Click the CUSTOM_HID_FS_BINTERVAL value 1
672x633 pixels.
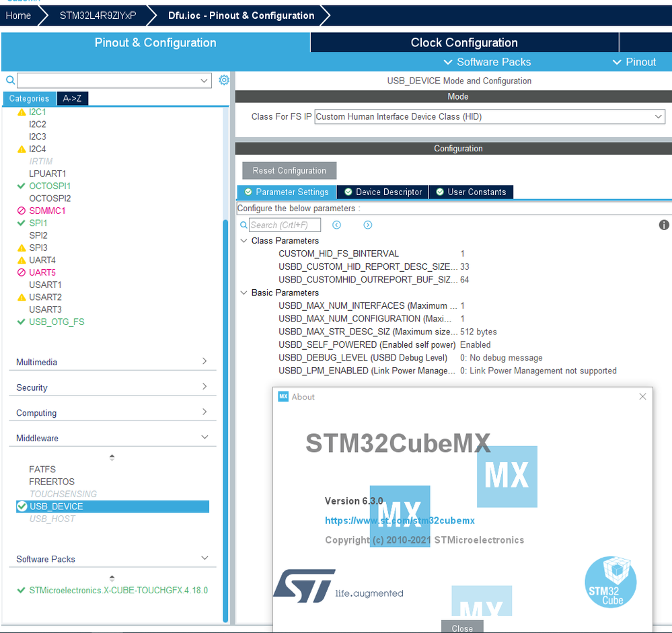coord(462,254)
